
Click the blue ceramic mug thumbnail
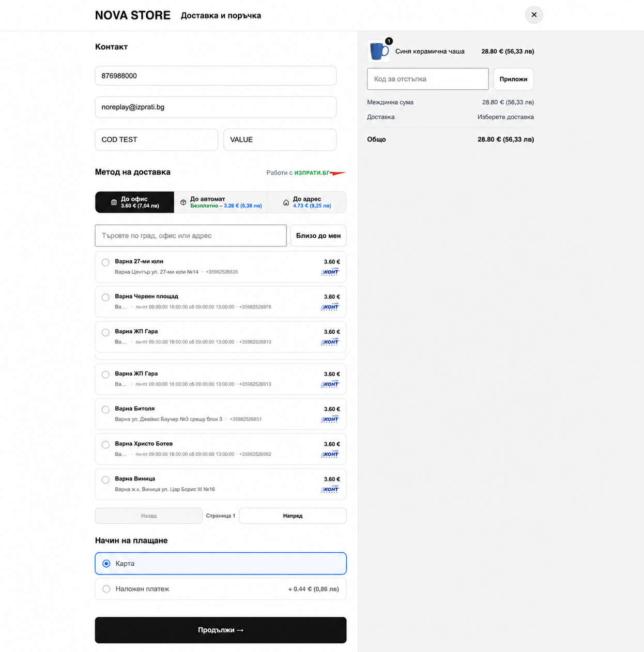pos(378,51)
